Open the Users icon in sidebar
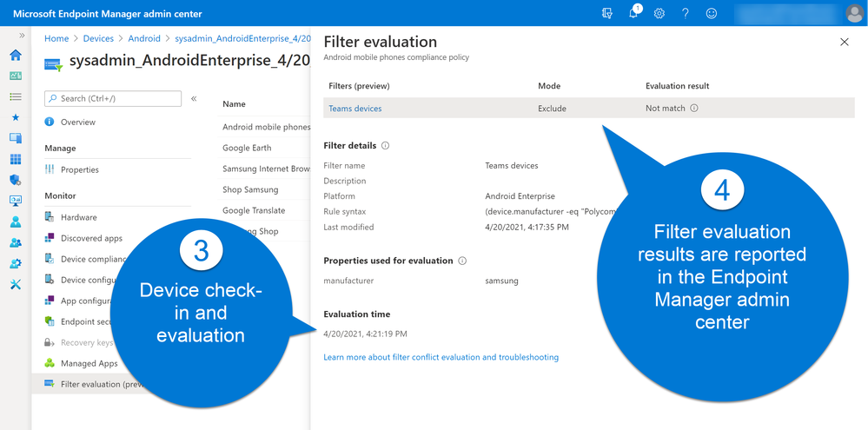This screenshot has width=868, height=430. pyautogui.click(x=16, y=222)
